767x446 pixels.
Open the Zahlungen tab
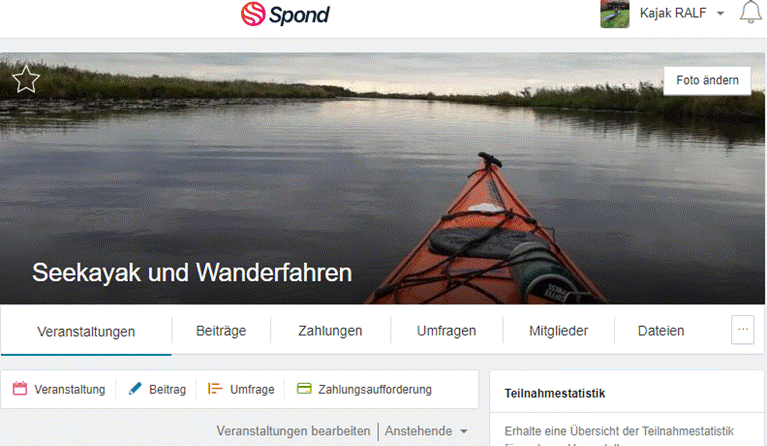tap(330, 331)
